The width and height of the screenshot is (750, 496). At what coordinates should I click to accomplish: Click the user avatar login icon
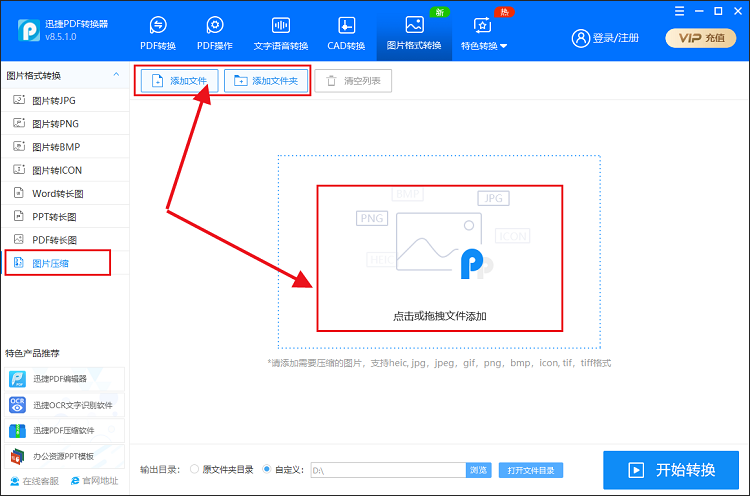(581, 38)
